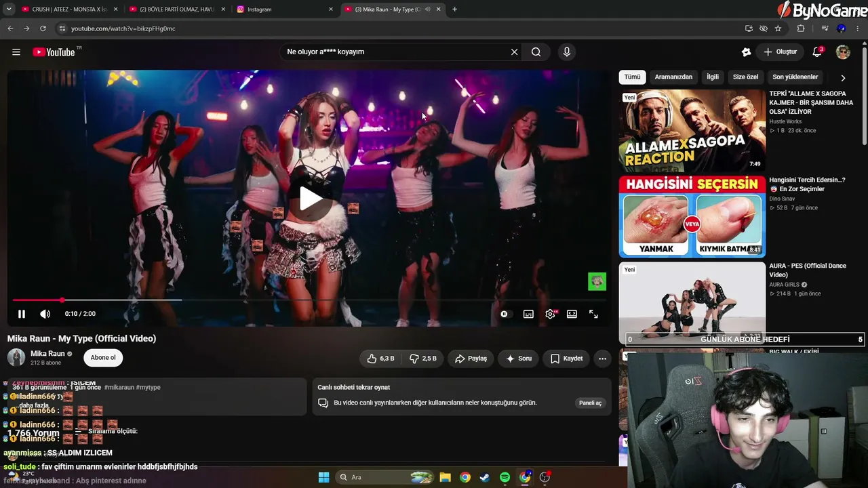Click the taskbar Ara search box

click(384, 477)
